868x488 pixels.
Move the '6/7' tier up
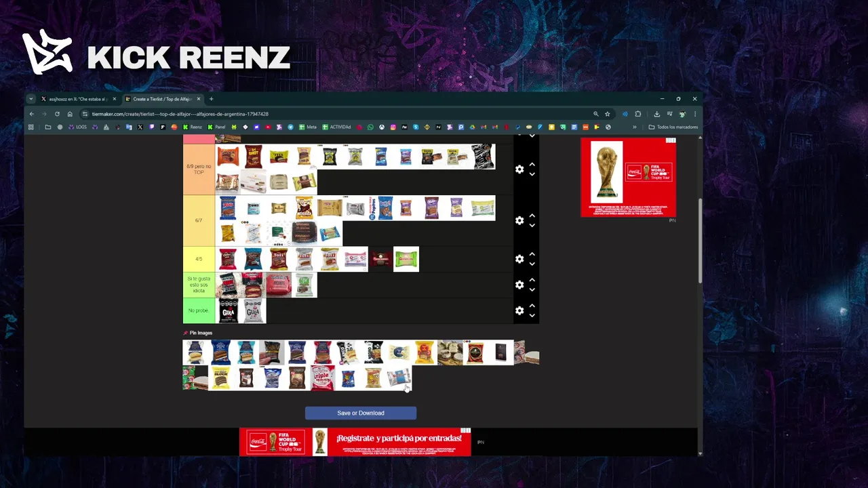532,216
